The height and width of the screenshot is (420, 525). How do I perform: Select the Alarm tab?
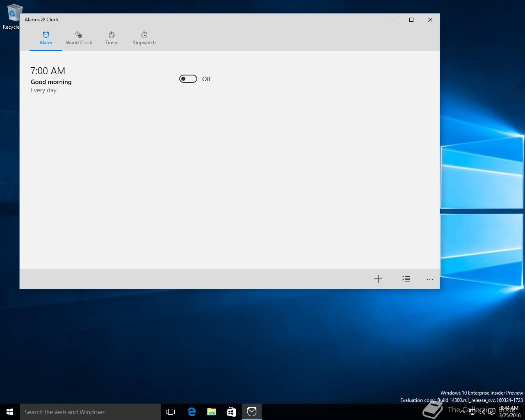click(46, 38)
